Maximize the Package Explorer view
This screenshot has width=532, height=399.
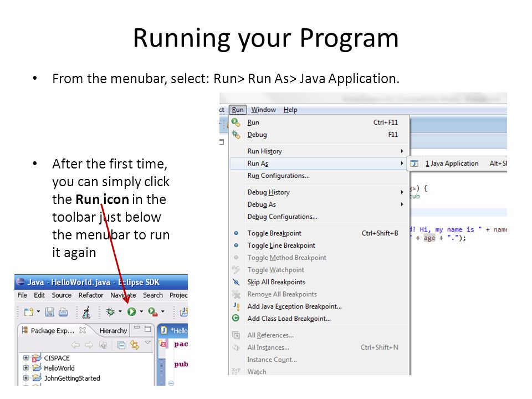[x=147, y=329]
